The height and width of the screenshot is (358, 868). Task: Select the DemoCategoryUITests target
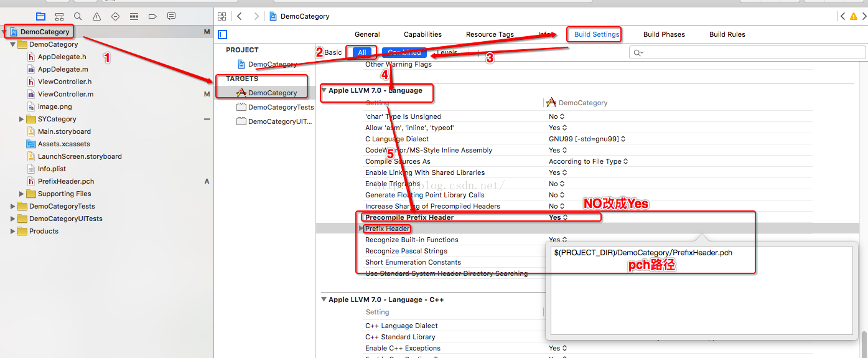point(275,121)
